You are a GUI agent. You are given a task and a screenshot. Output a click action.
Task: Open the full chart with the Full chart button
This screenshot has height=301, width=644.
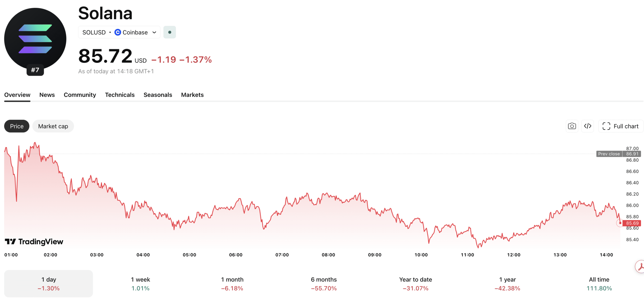[x=621, y=126]
